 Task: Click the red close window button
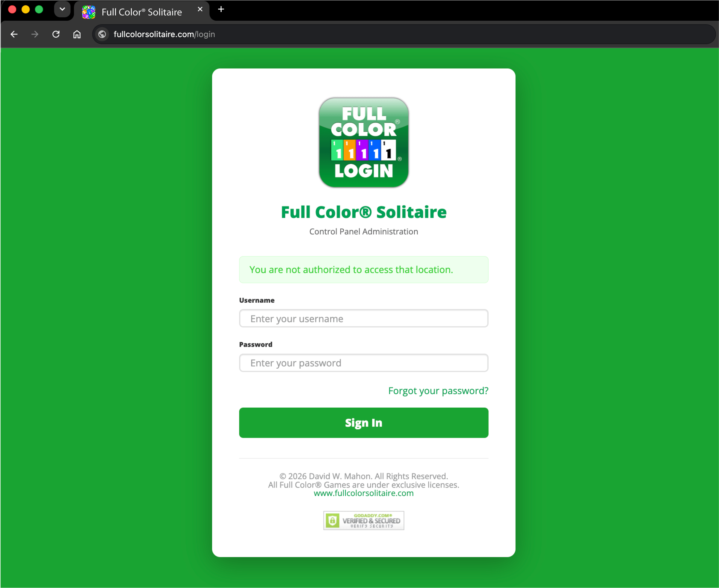12,9
